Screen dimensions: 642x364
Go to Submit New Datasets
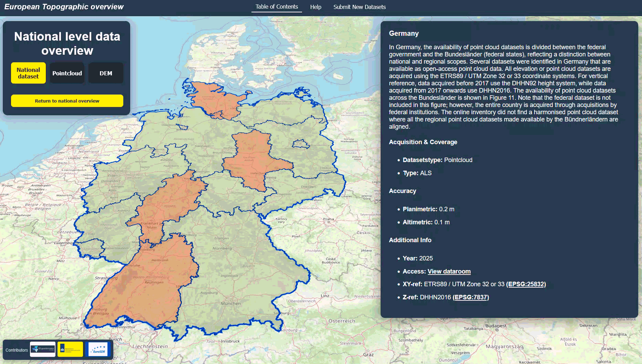359,7
